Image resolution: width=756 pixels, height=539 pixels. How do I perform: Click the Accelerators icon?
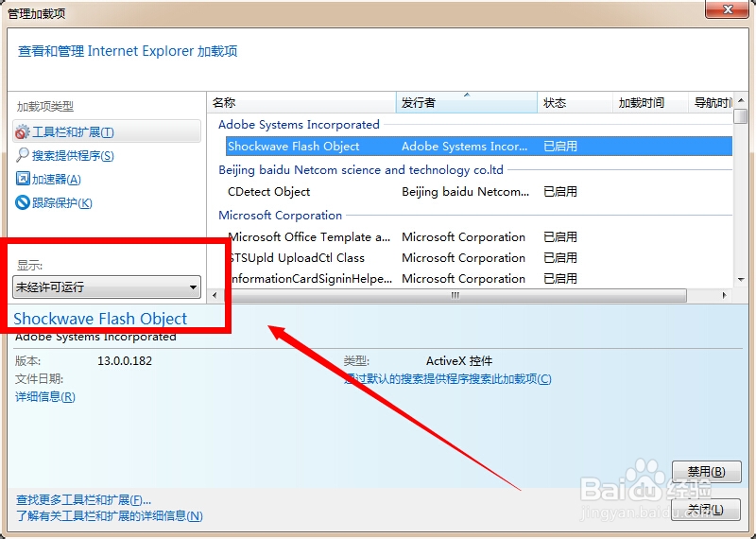coord(23,179)
